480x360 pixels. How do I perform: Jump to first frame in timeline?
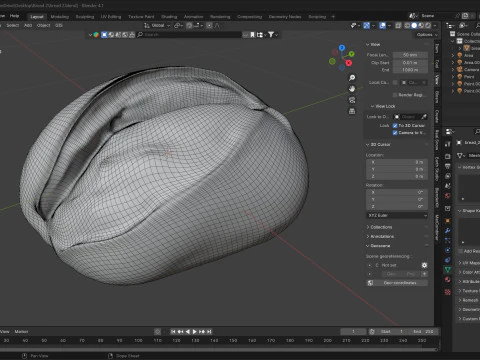173,332
